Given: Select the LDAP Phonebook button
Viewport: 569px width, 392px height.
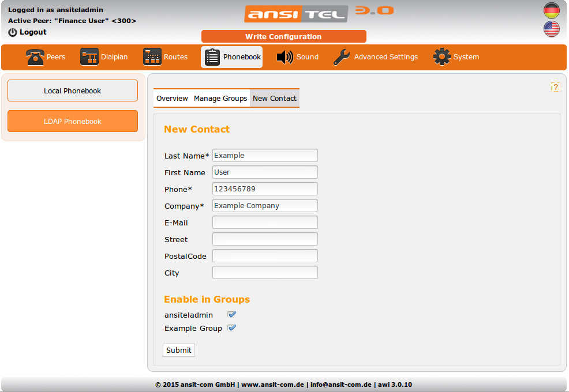Looking at the screenshot, I should click(x=73, y=121).
